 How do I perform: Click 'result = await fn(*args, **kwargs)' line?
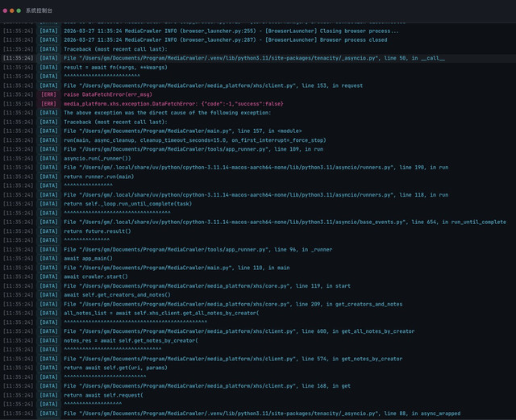tap(115, 67)
